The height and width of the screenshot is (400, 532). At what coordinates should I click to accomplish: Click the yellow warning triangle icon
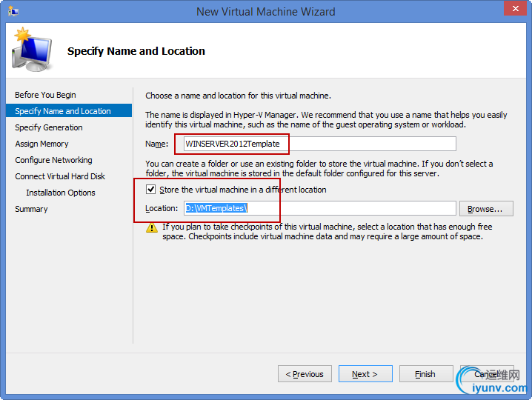[152, 227]
